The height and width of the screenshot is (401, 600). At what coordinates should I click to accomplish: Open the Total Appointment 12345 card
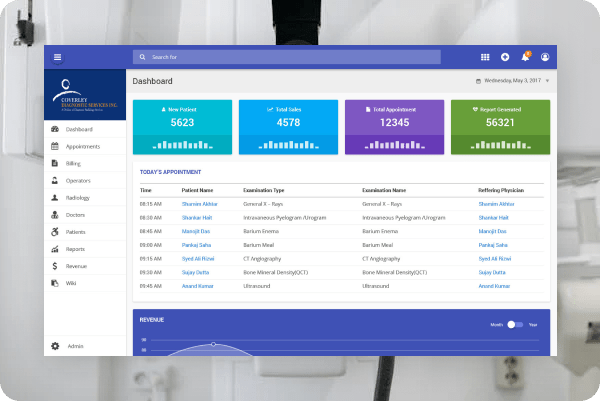click(394, 127)
